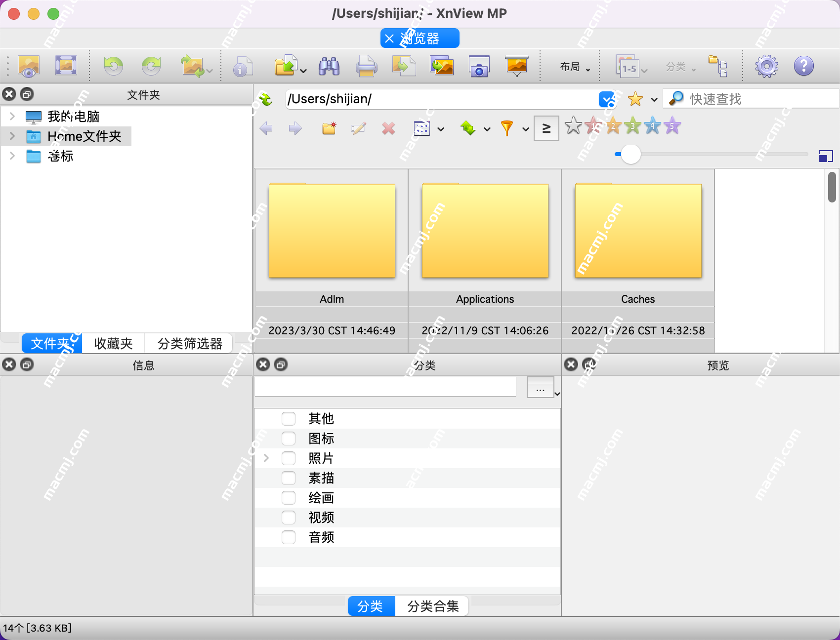This screenshot has width=840, height=640.
Task: Click the folder tree view icon
Action: tap(717, 66)
